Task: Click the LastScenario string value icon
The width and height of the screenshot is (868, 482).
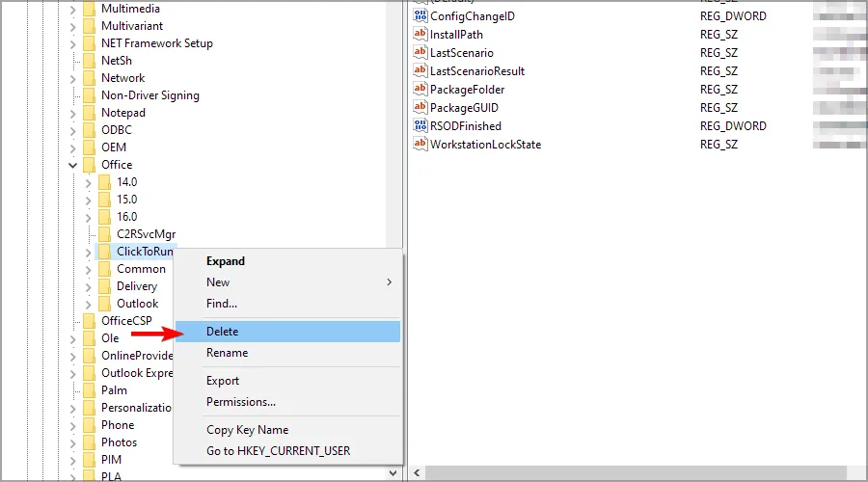Action: [420, 53]
